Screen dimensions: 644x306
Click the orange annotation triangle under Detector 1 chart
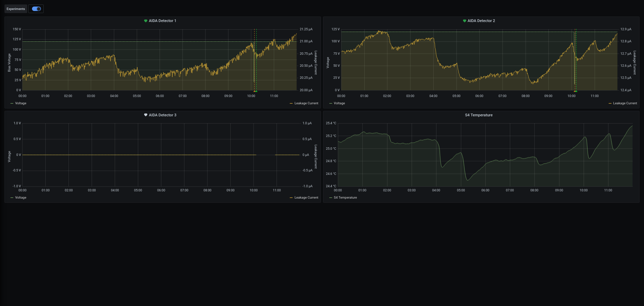254,91
